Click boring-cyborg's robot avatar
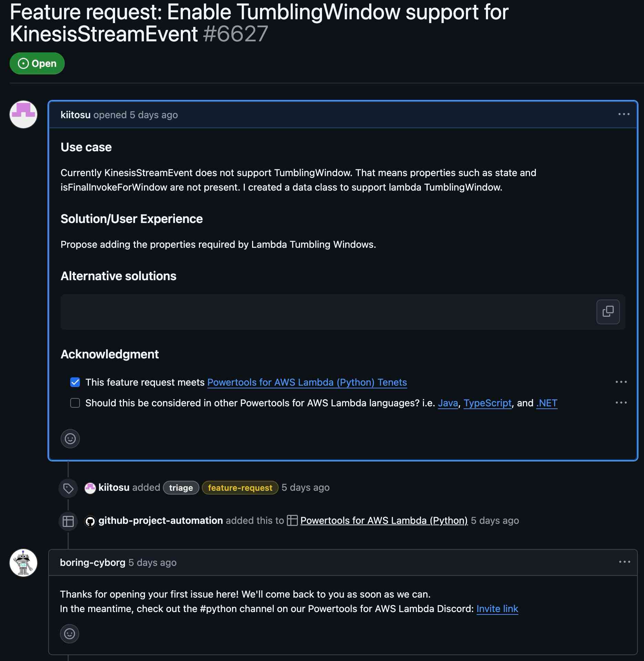644x661 pixels. (23, 563)
